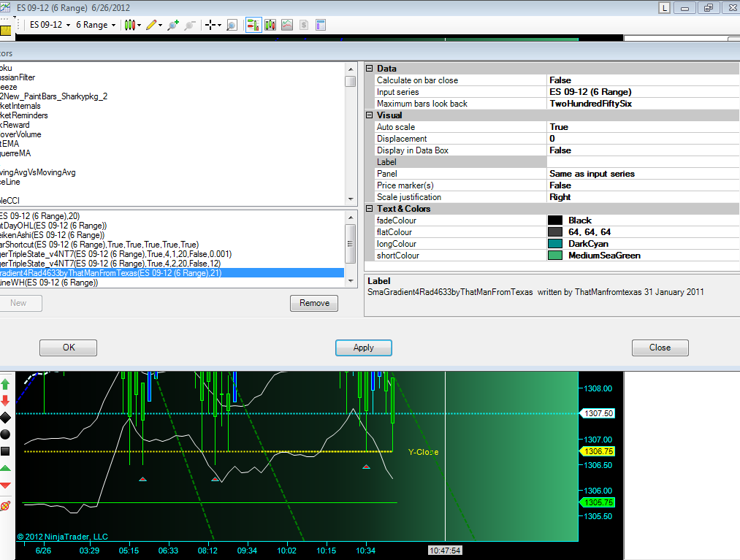Click the Auto scale True value

click(643, 127)
